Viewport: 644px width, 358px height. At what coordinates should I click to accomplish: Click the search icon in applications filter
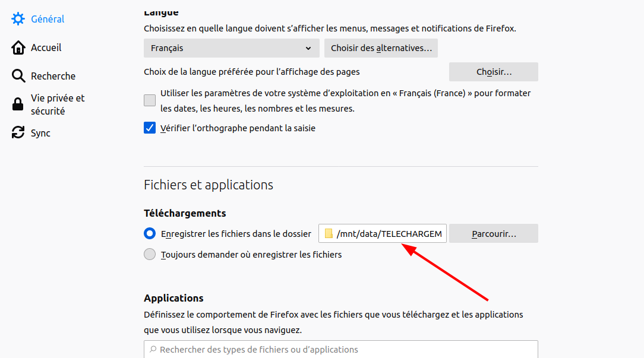153,350
